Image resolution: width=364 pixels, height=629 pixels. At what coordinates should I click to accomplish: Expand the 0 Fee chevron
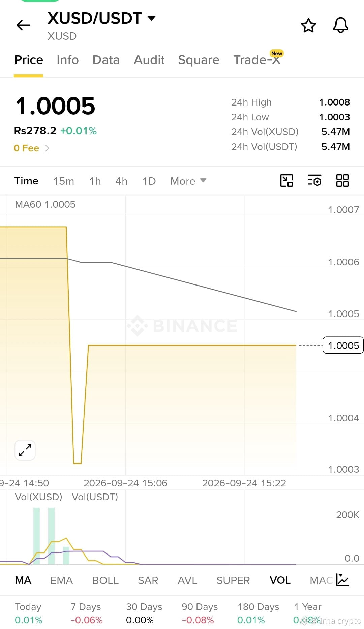(x=47, y=148)
